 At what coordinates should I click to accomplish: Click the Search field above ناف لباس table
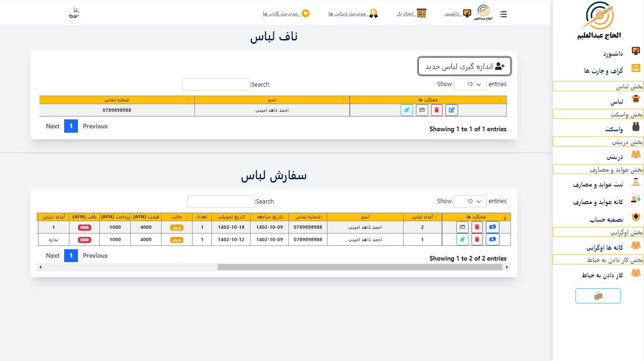pos(216,84)
